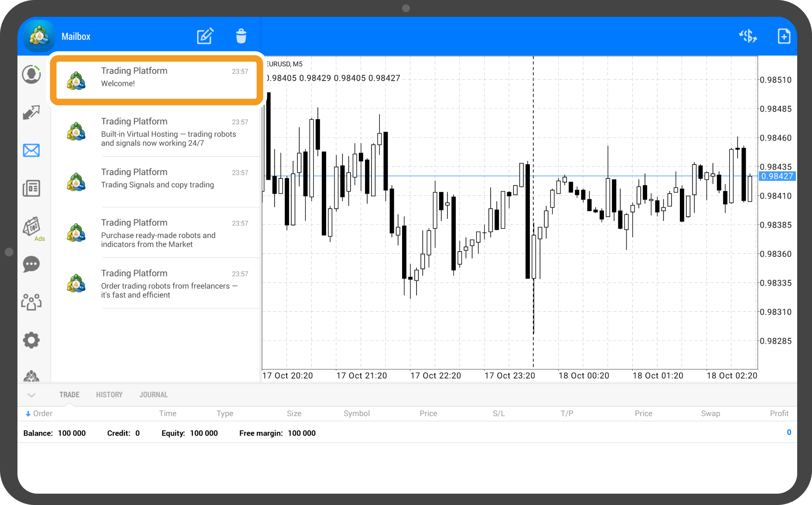Open the traders community people icon

(31, 302)
